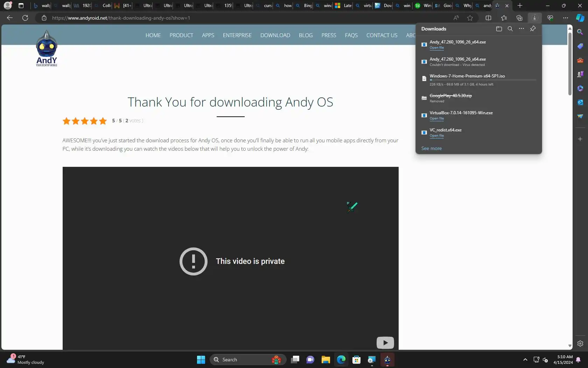Open File Explorer from the taskbar
Screen dimensions: 588x368
[326, 360]
